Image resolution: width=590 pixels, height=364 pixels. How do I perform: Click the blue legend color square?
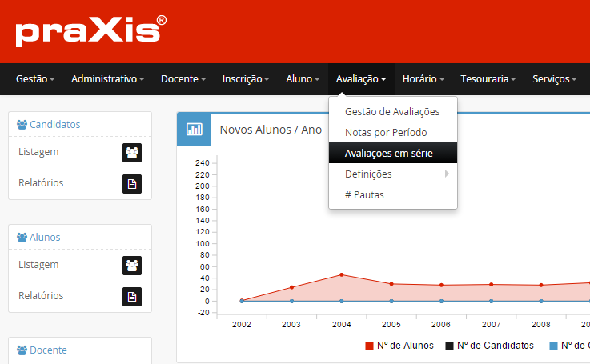[x=552, y=346]
